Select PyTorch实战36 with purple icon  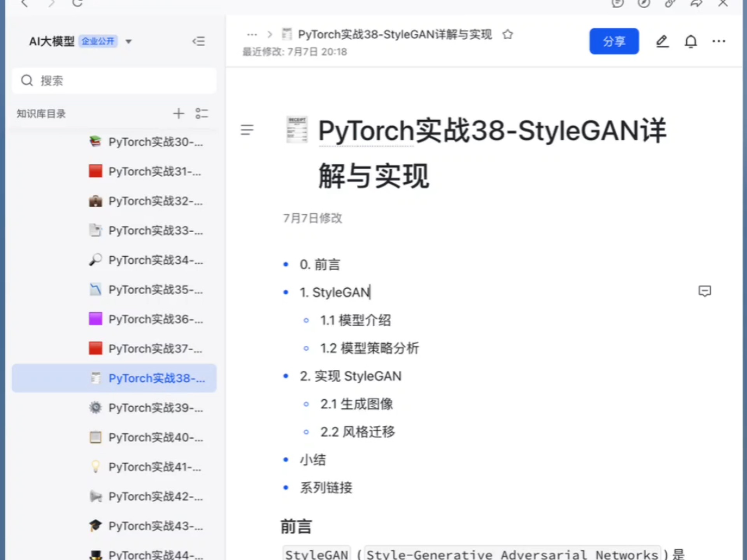pyautogui.click(x=155, y=319)
